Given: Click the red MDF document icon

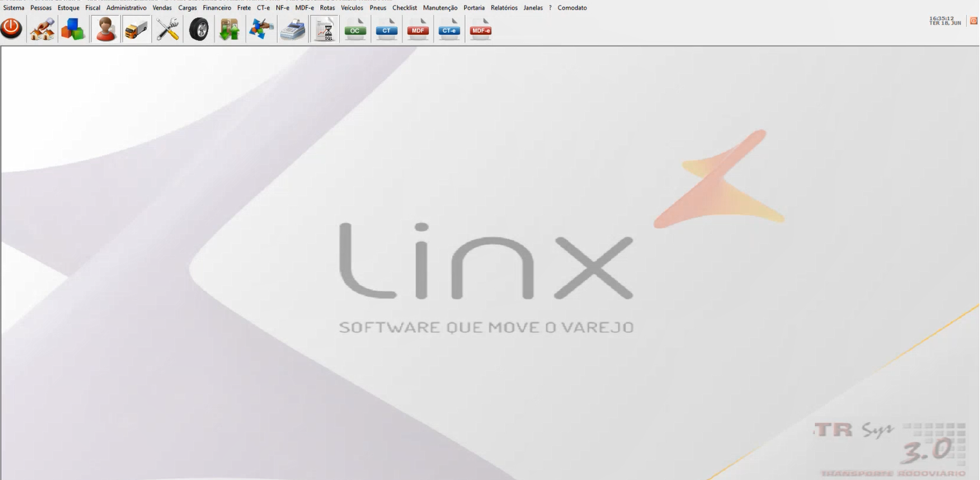Looking at the screenshot, I should click(x=418, y=30).
